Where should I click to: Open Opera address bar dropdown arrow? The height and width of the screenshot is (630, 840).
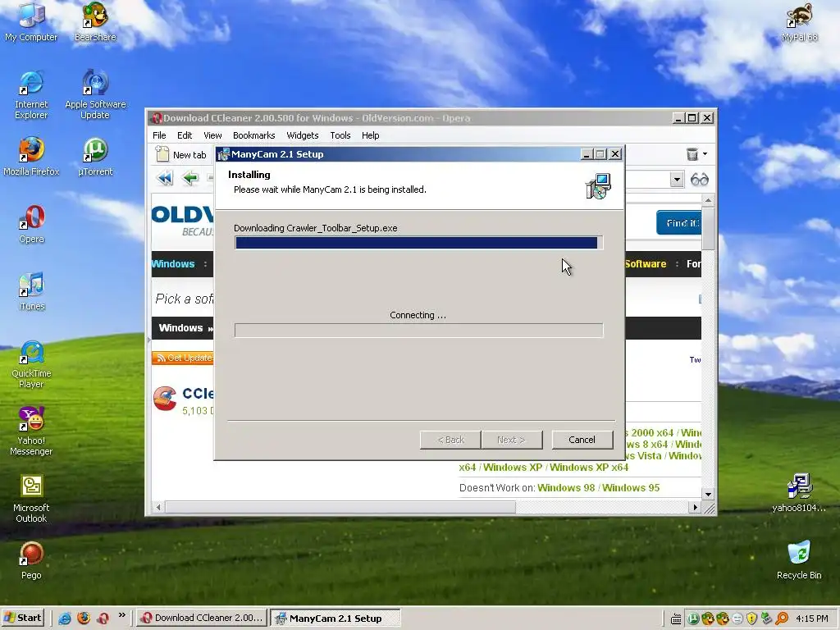[677, 180]
